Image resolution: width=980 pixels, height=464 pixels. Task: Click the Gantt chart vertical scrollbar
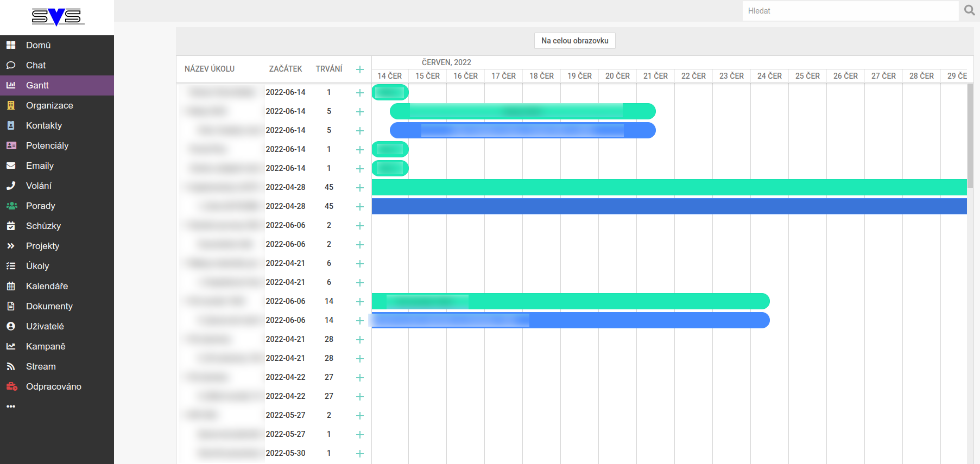(x=970, y=136)
